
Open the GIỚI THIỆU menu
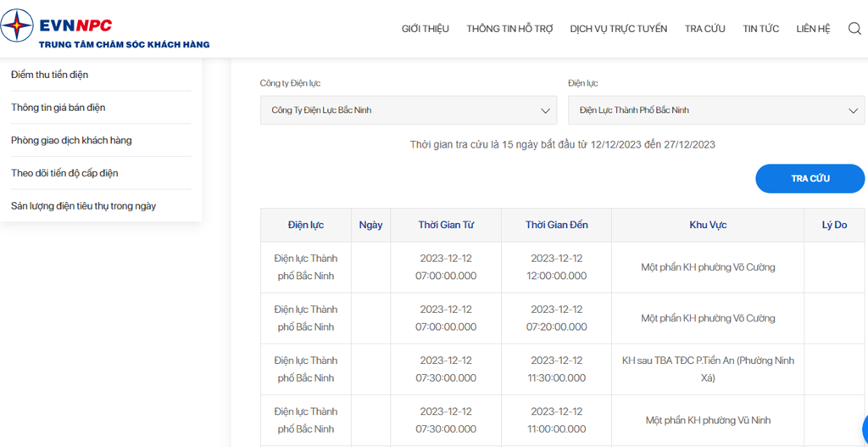point(426,29)
